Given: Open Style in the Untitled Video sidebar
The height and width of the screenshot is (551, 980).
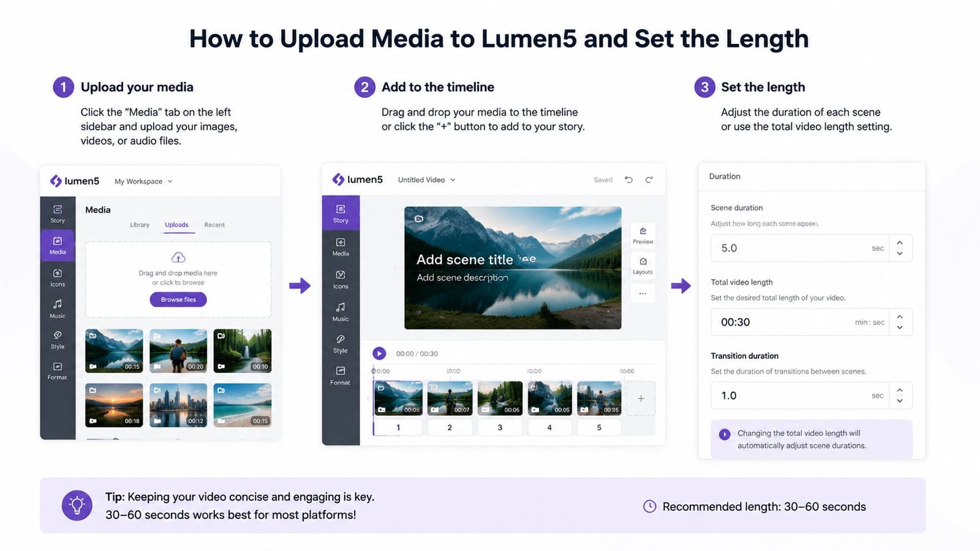Looking at the screenshot, I should 341,343.
